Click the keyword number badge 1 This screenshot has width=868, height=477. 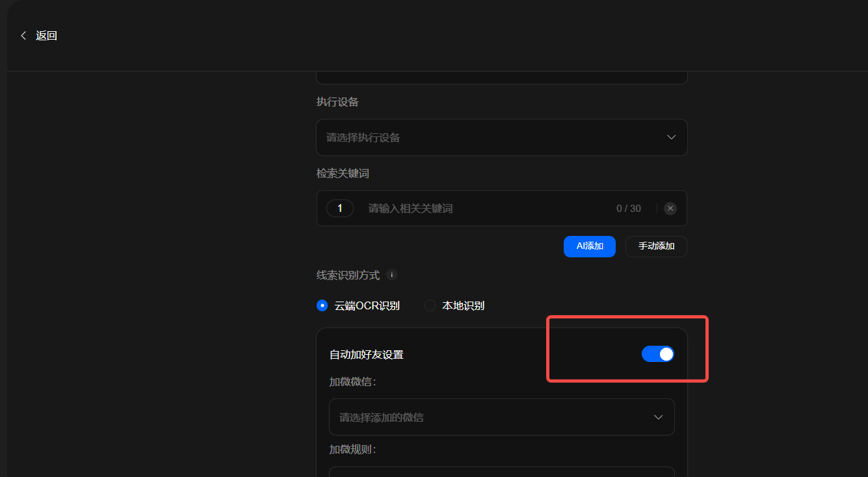pyautogui.click(x=339, y=209)
